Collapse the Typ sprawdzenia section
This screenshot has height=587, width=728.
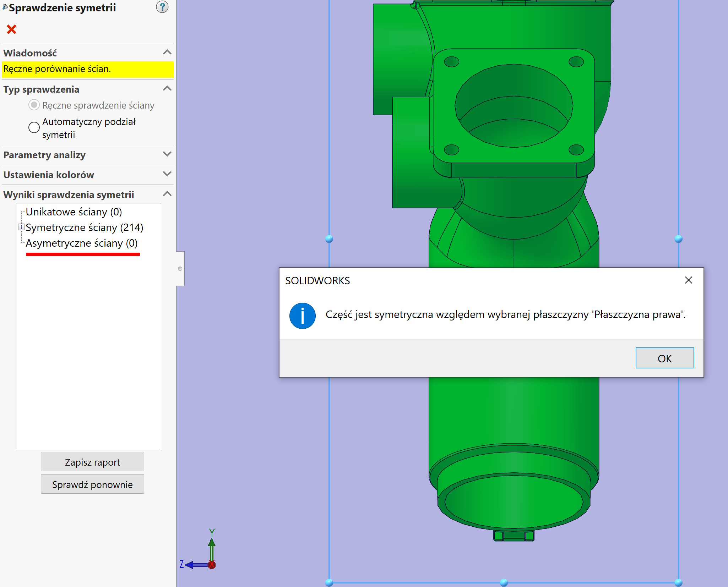click(x=167, y=89)
